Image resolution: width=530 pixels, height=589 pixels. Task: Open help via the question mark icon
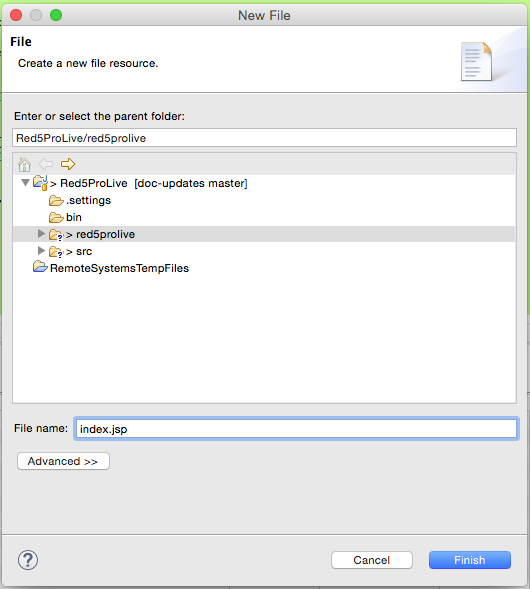[28, 560]
